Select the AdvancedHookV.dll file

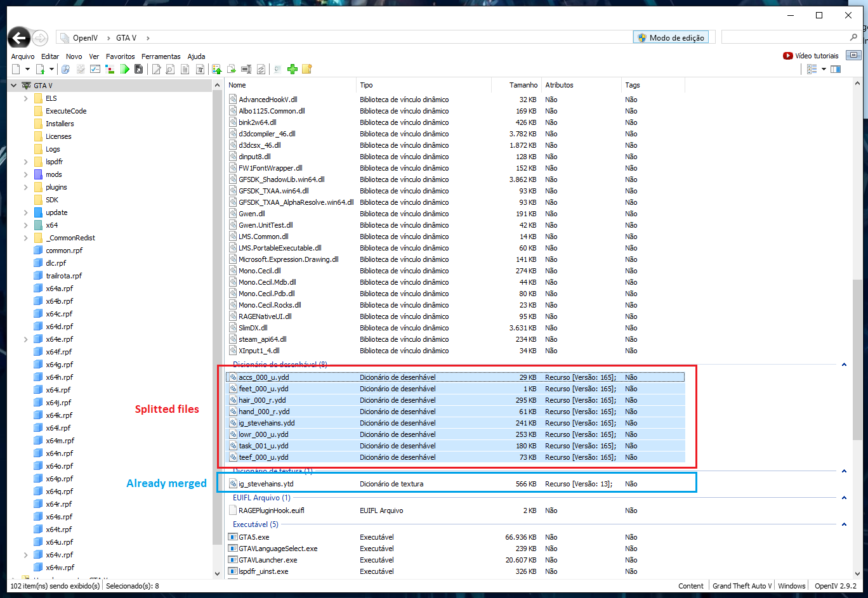tap(456, 100)
